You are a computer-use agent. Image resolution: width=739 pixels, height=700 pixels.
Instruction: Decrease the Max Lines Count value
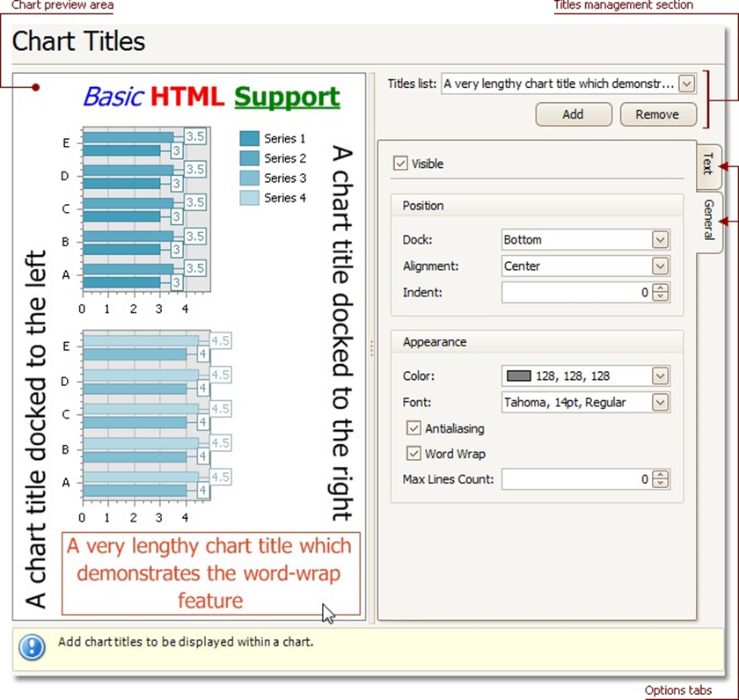pos(662,484)
